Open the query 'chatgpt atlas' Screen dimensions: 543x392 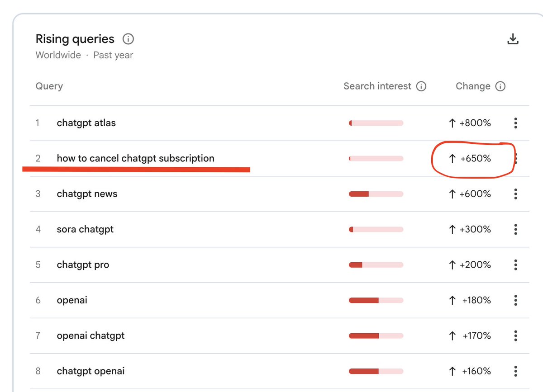tap(86, 123)
